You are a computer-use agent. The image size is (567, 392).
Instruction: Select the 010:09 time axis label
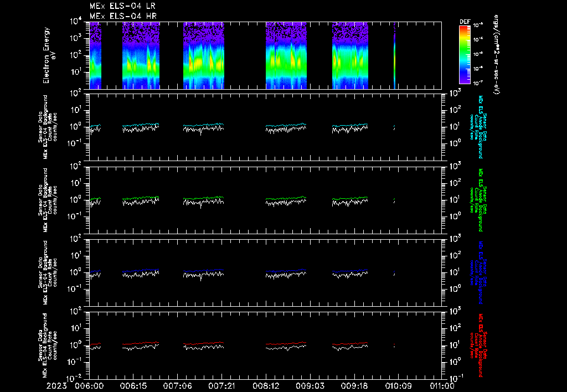coord(398,386)
